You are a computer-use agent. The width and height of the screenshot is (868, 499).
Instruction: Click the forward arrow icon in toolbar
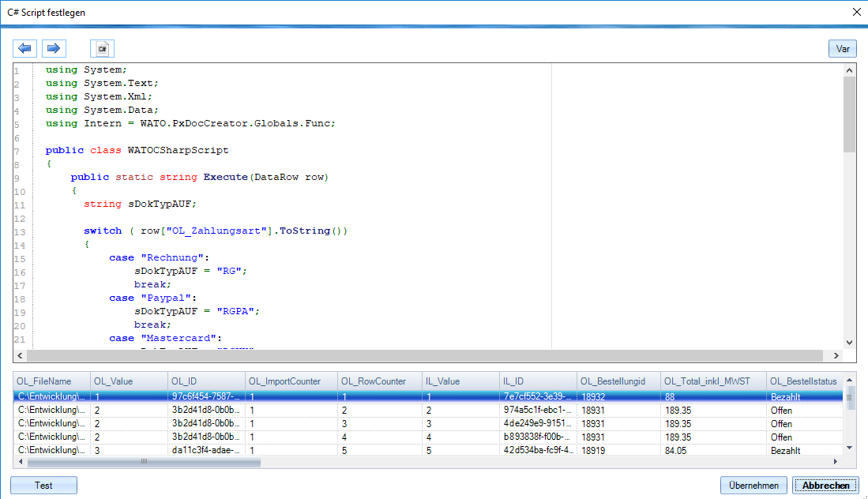(54, 49)
